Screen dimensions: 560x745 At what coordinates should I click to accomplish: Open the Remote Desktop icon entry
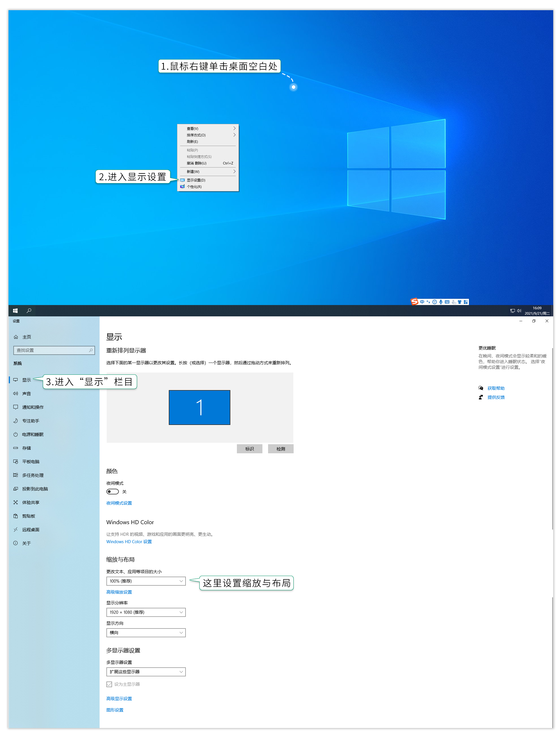16,530
